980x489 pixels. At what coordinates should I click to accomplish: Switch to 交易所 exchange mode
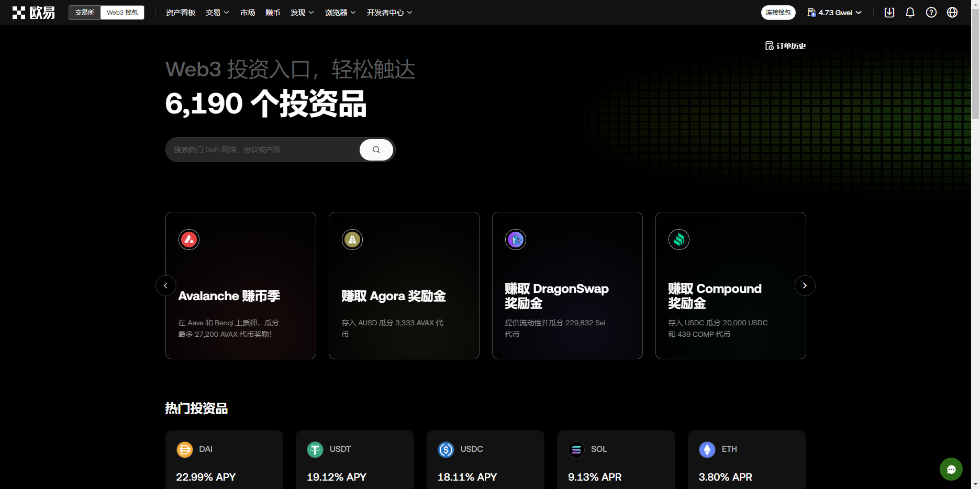85,13
